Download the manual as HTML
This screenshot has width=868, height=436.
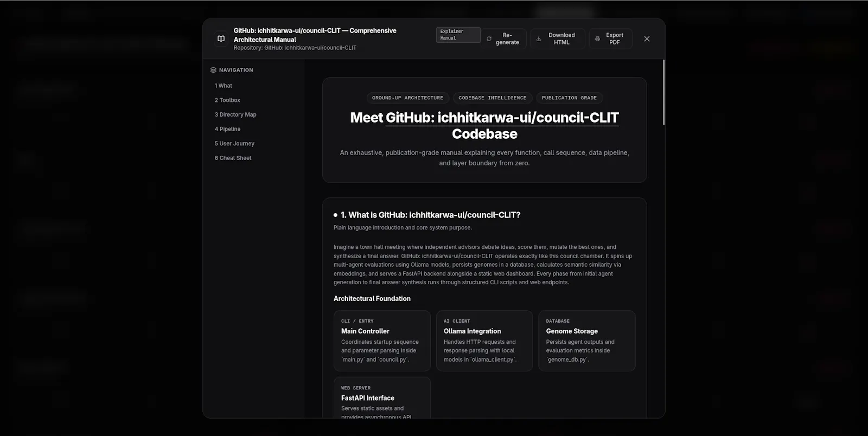[x=557, y=39]
